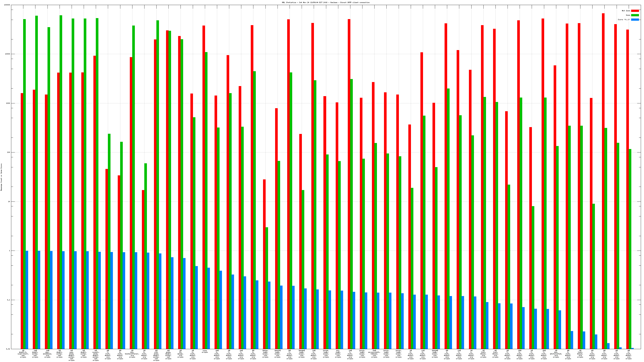Click the 0.01 y-axis tick label
Image resolution: width=644 pixels, height=362 pixels.
8,349
